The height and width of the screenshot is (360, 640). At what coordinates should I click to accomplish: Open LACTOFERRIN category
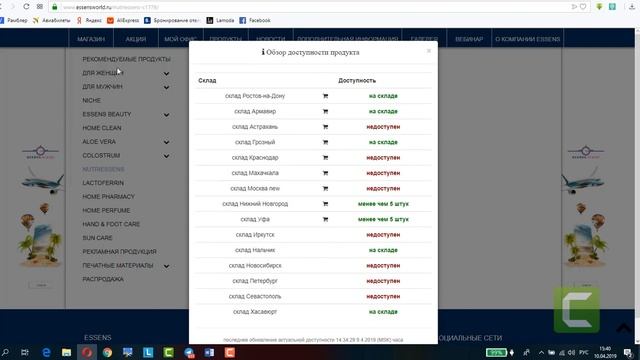point(103,183)
